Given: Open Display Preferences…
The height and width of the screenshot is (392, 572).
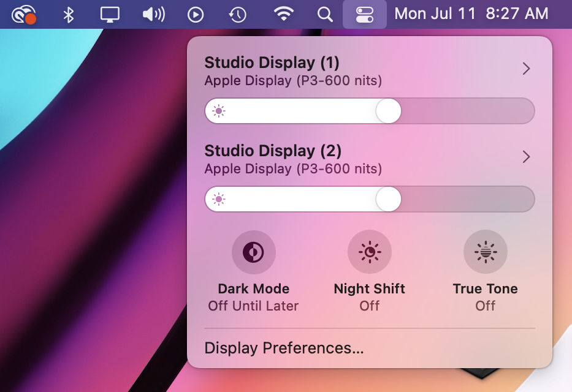Looking at the screenshot, I should [x=284, y=349].
